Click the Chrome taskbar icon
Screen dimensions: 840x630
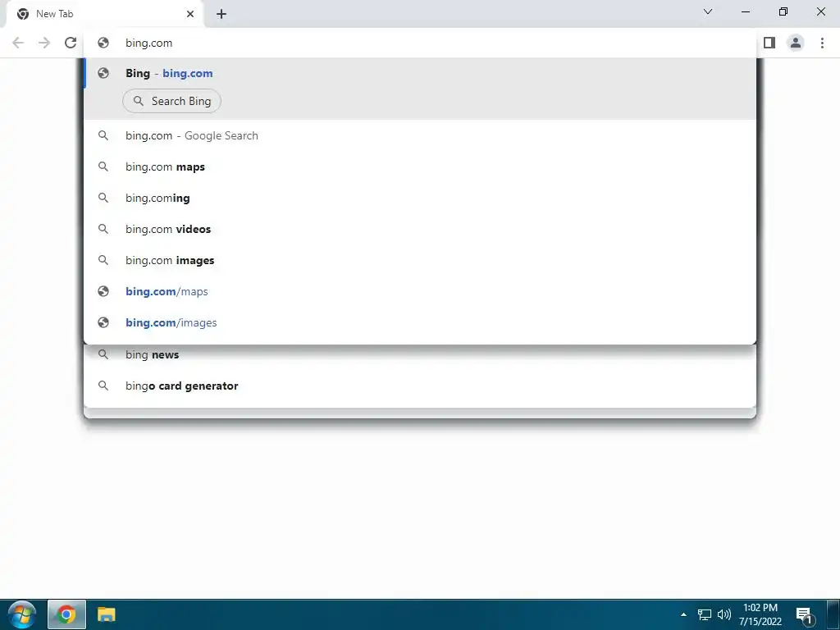(x=66, y=614)
